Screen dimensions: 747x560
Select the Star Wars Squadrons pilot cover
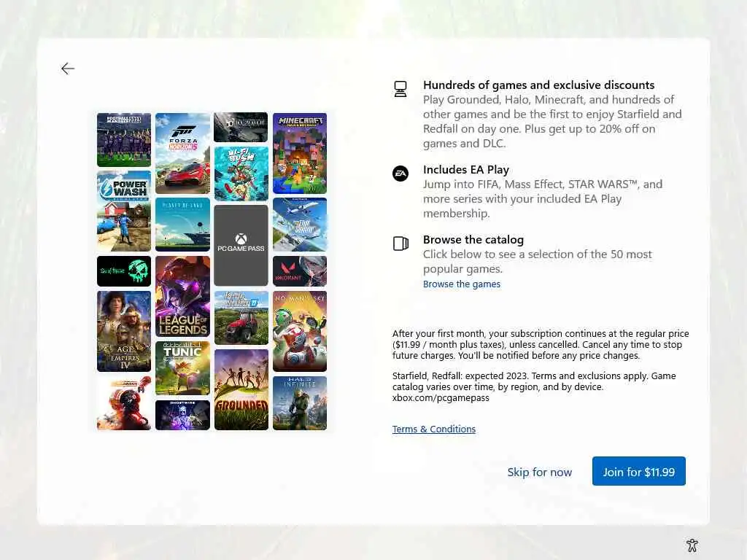click(x=124, y=403)
